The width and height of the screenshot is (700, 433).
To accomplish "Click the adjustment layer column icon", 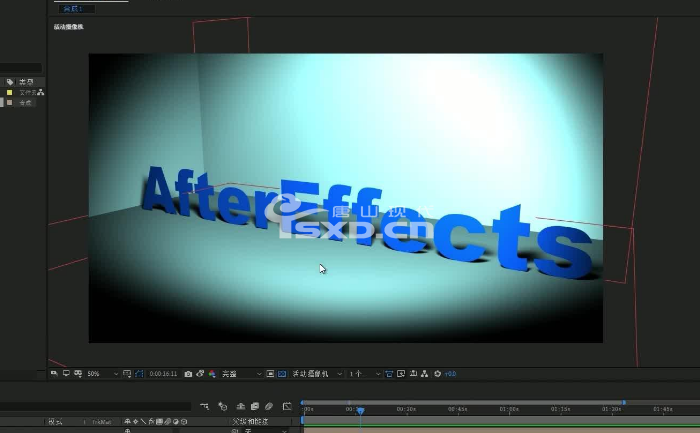I will 175,421.
